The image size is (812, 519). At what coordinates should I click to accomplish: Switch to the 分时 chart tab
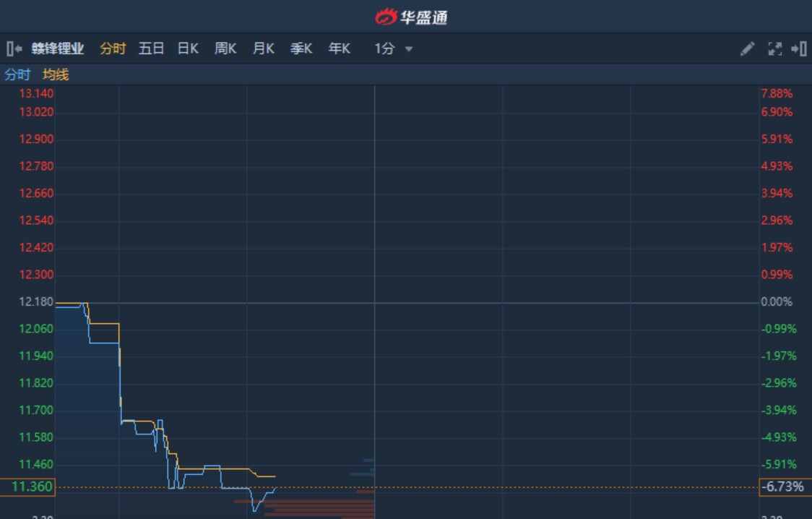tap(113, 48)
